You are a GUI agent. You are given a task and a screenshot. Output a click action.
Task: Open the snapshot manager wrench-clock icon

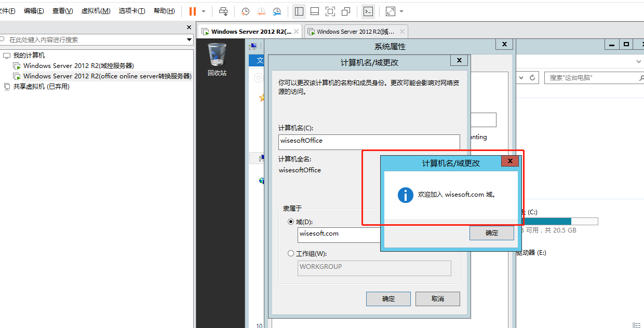pos(277,11)
